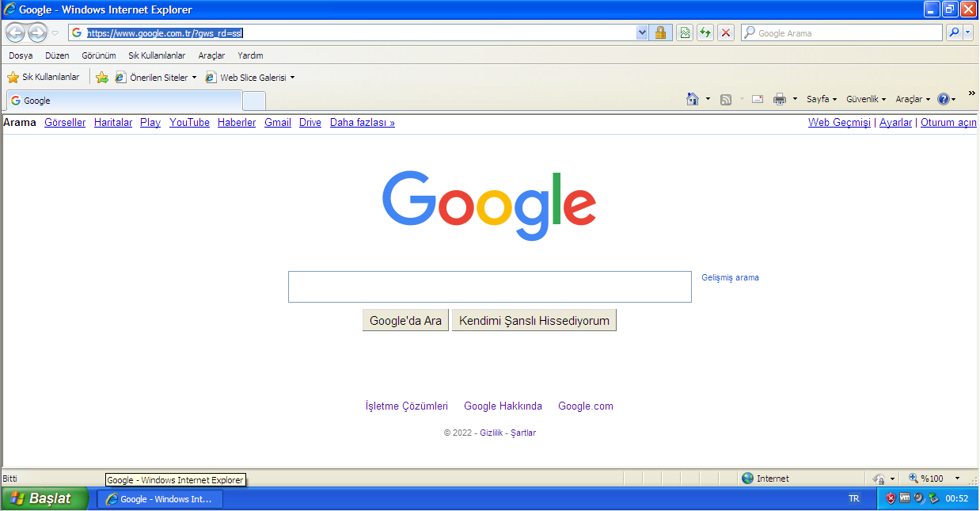Open the Araçlar menu in menu bar
Screen dimensions: 980x511
pos(211,55)
